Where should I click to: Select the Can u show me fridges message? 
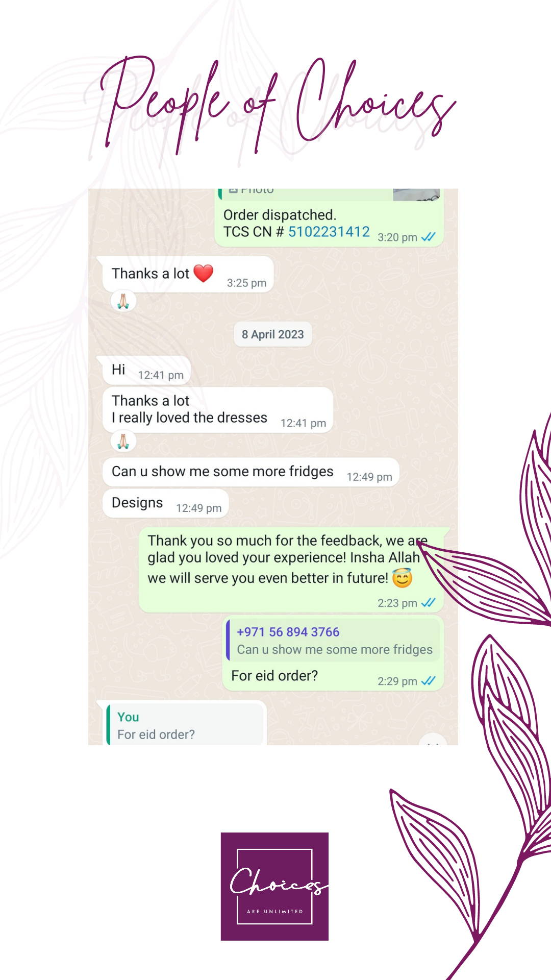(251, 472)
